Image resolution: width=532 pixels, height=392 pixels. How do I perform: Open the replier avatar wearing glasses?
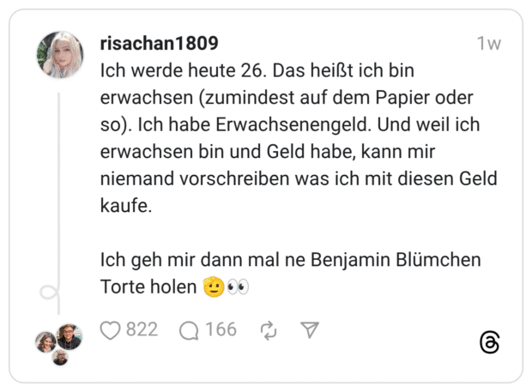[x=69, y=337]
